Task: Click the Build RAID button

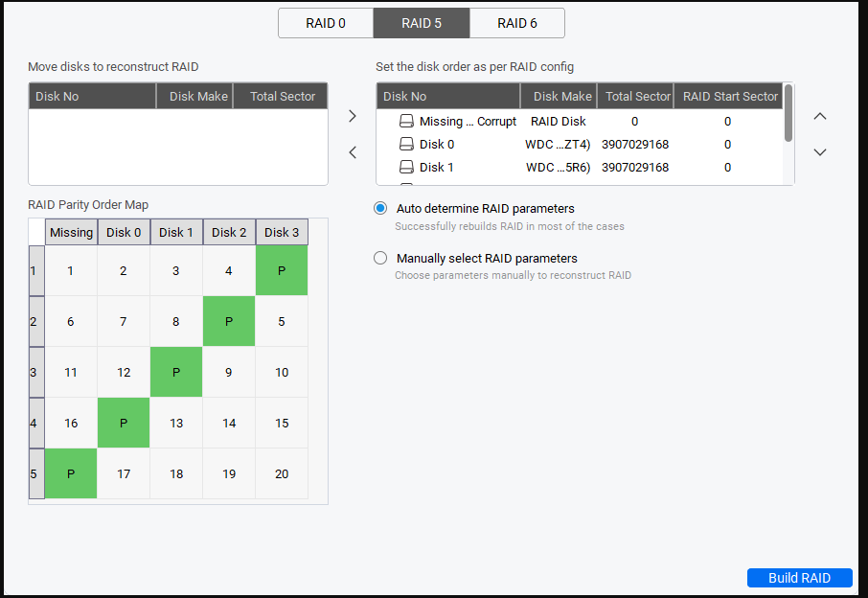Action: click(x=799, y=578)
